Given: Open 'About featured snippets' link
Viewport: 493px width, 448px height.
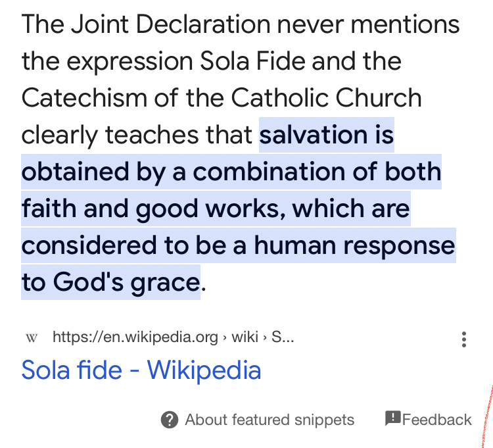Looking at the screenshot, I should click(x=270, y=420).
